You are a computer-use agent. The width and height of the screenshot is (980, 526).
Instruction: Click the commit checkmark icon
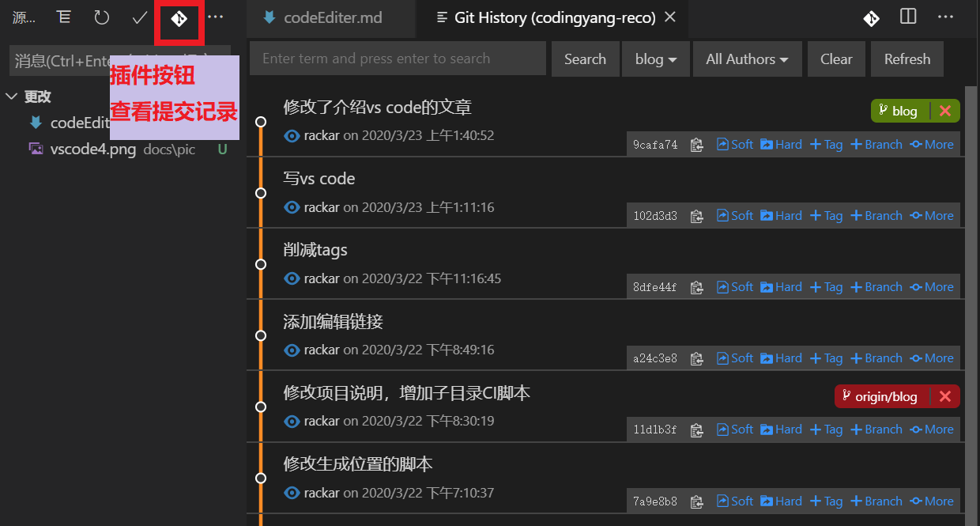(x=140, y=17)
